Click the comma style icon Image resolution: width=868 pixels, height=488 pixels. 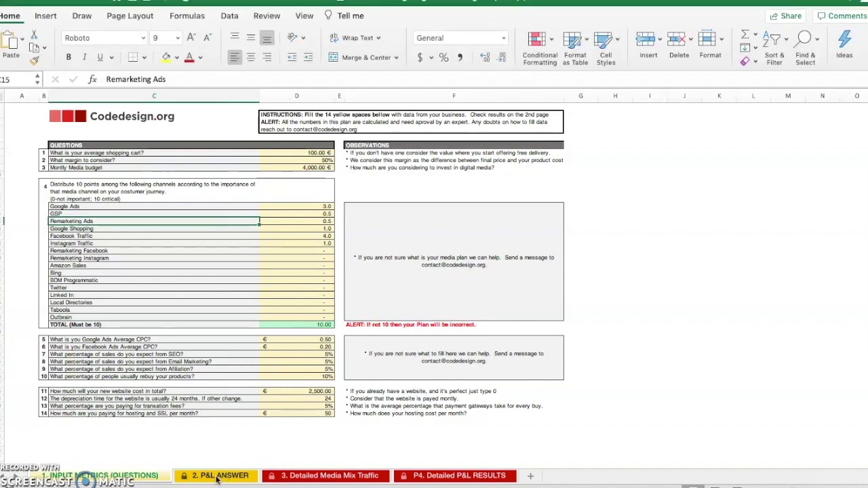click(x=460, y=58)
